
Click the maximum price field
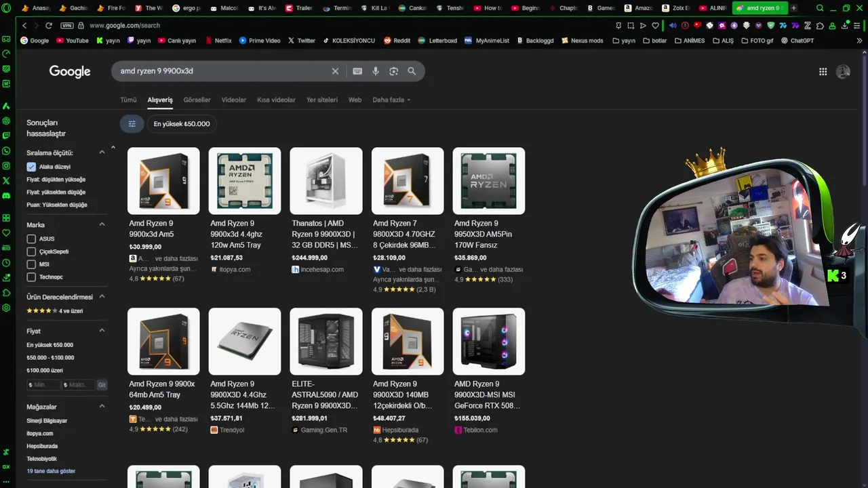coord(78,385)
